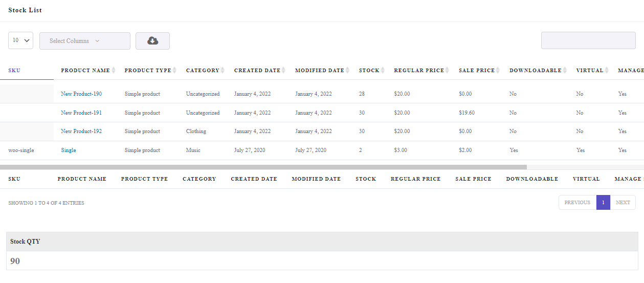Click the Next pagination button
Image resolution: width=644 pixels, height=283 pixels.
[623, 202]
